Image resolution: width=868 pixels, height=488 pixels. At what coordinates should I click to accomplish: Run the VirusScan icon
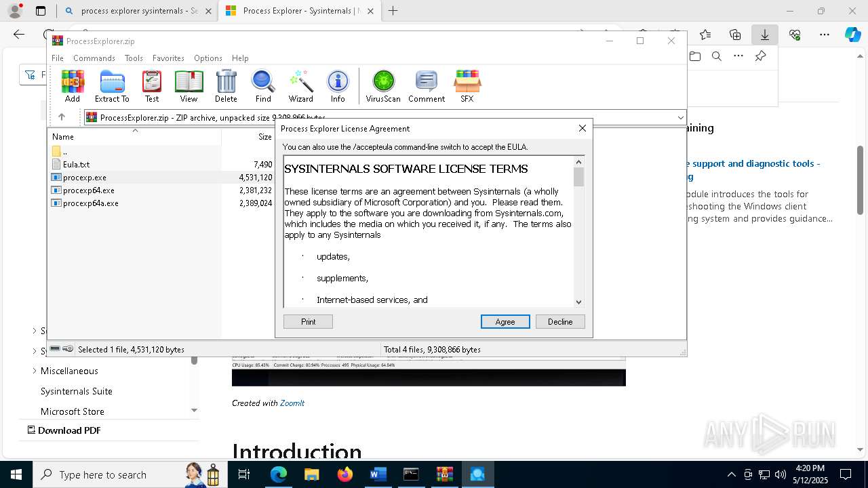(383, 86)
